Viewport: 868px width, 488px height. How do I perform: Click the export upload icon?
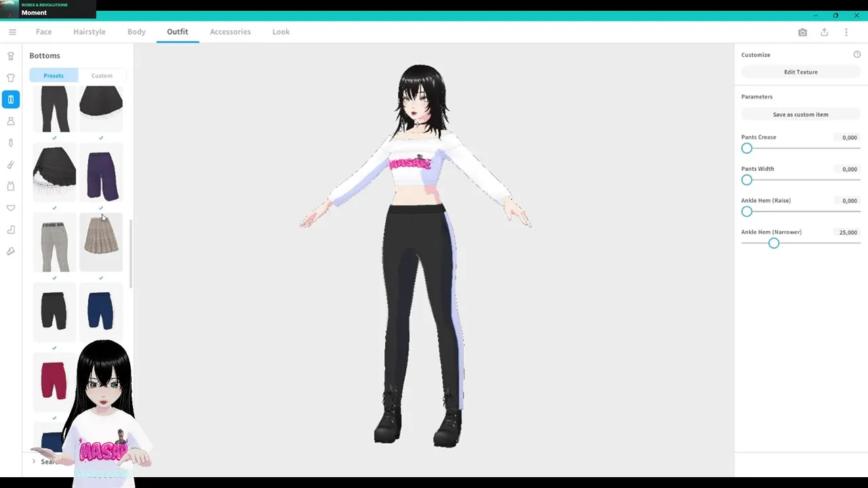coord(824,32)
